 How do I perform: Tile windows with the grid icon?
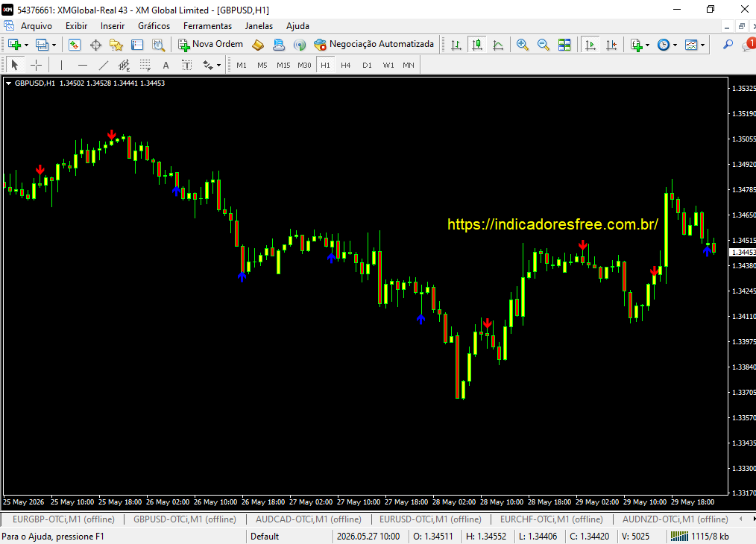coord(564,45)
